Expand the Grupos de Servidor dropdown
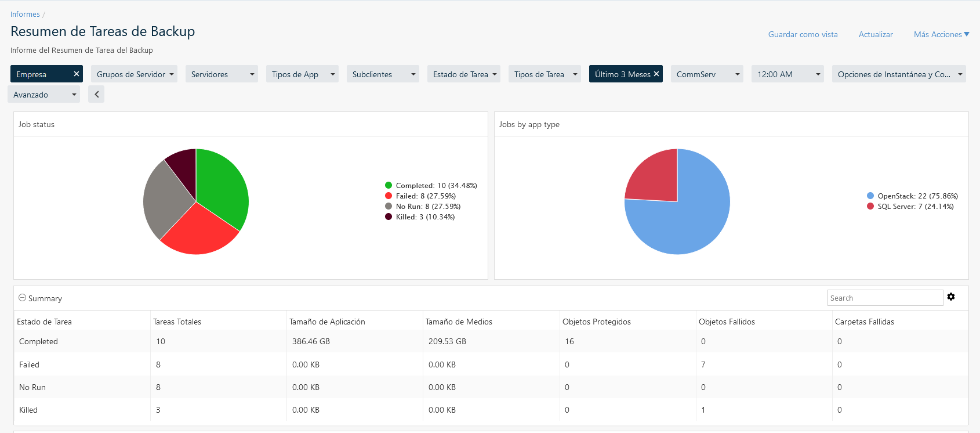Viewport: 980px width, 433px height. [x=135, y=74]
